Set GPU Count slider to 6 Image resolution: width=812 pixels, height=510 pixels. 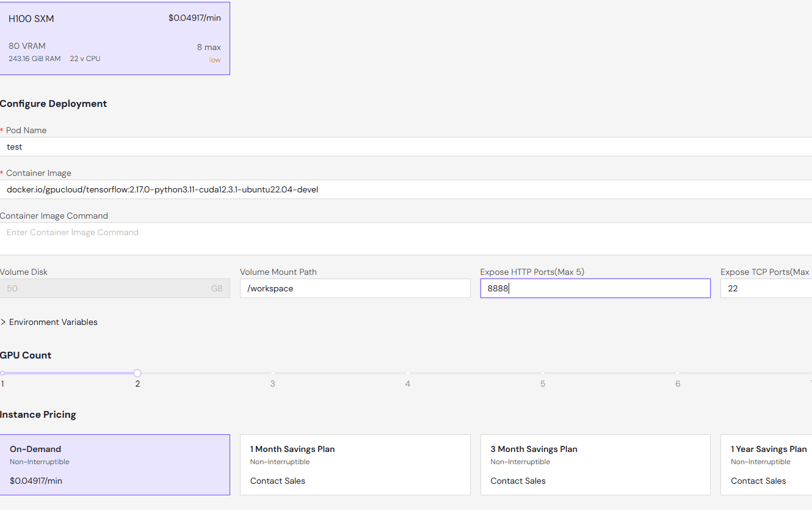(x=678, y=373)
